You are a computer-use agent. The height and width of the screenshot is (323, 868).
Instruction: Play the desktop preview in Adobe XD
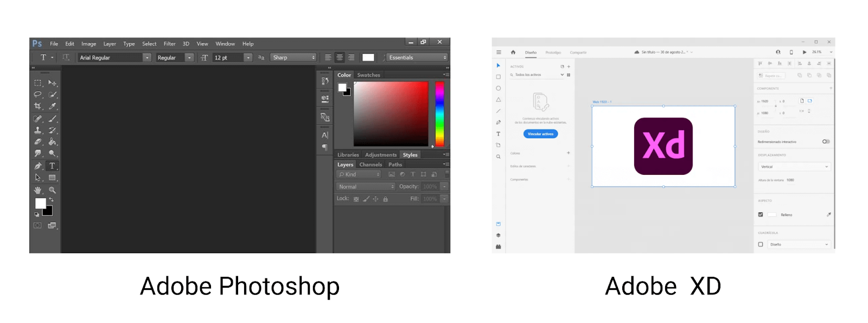click(x=805, y=52)
